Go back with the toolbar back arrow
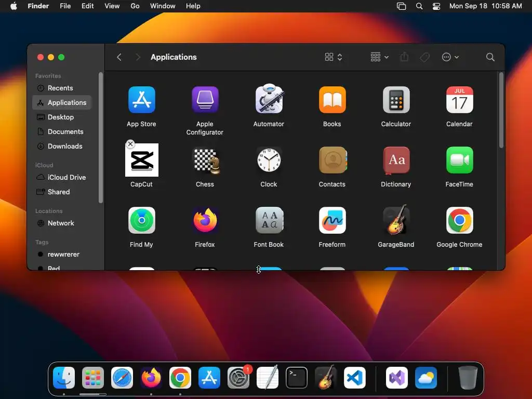The height and width of the screenshot is (399, 532). 119,57
